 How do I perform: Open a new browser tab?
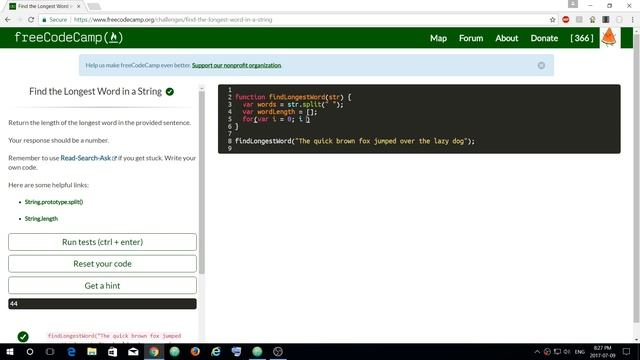pos(94,6)
